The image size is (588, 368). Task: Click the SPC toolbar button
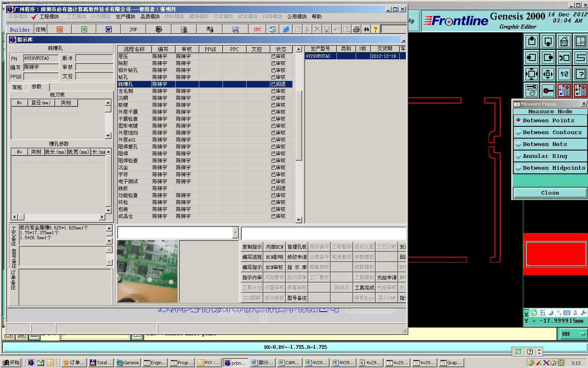[257, 29]
